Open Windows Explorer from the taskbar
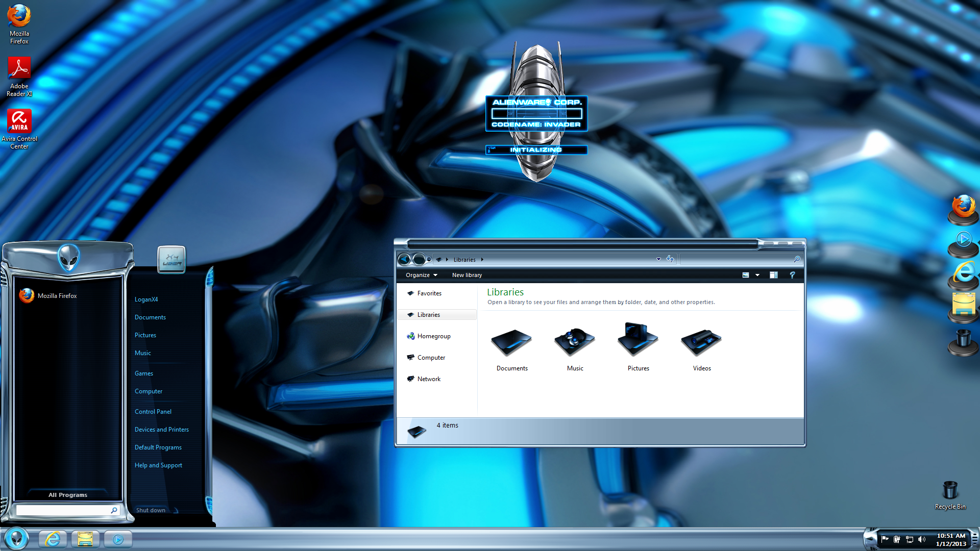The height and width of the screenshot is (551, 980). coord(85,539)
